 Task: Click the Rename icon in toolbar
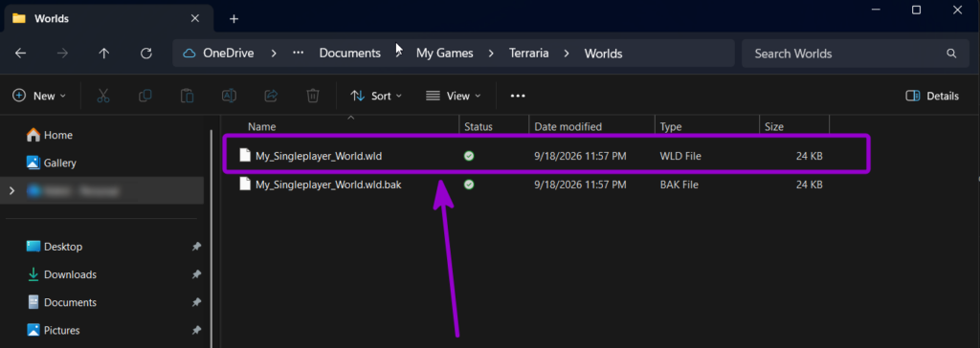229,96
